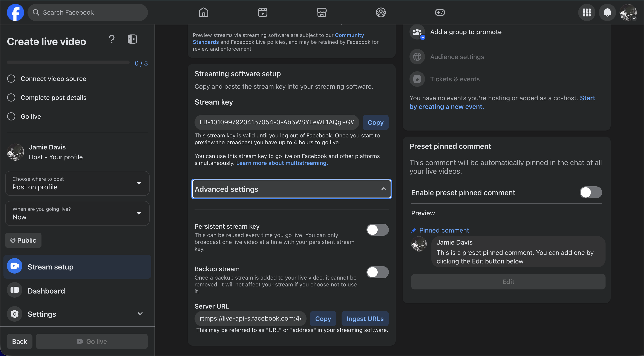Viewport: 644px width, 356px height.
Task: Open the Public audience selector
Action: 23,240
